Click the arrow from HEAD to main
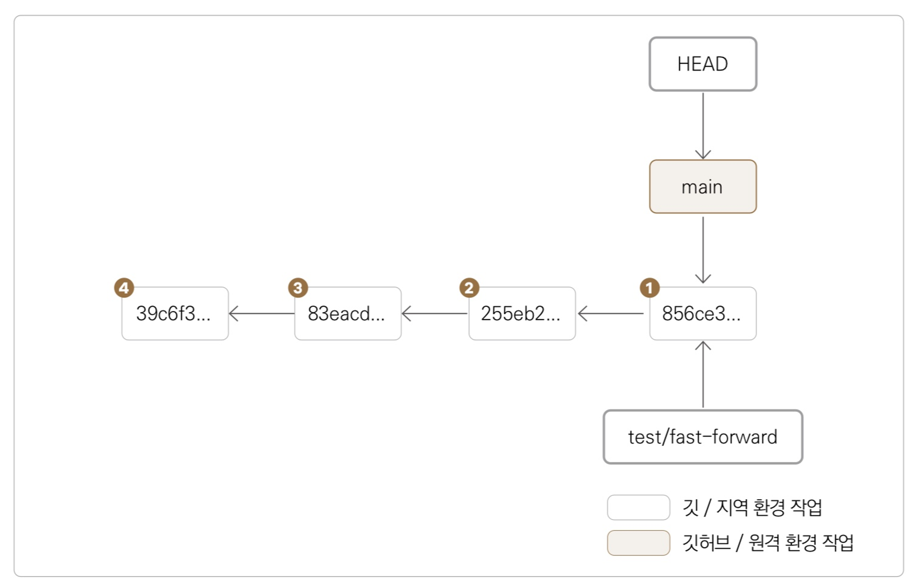The width and height of the screenshot is (920, 588). pos(703,125)
